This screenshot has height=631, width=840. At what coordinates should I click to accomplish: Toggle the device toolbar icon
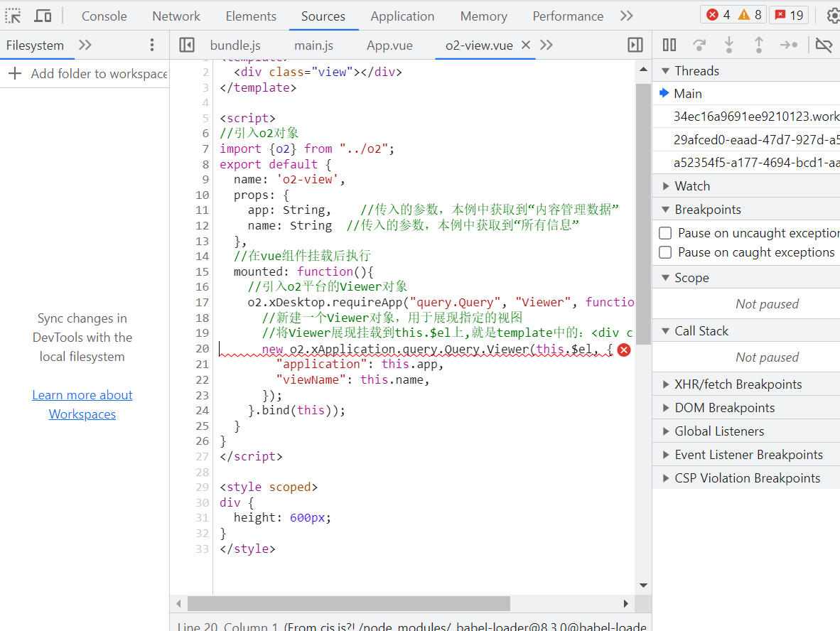[43, 16]
